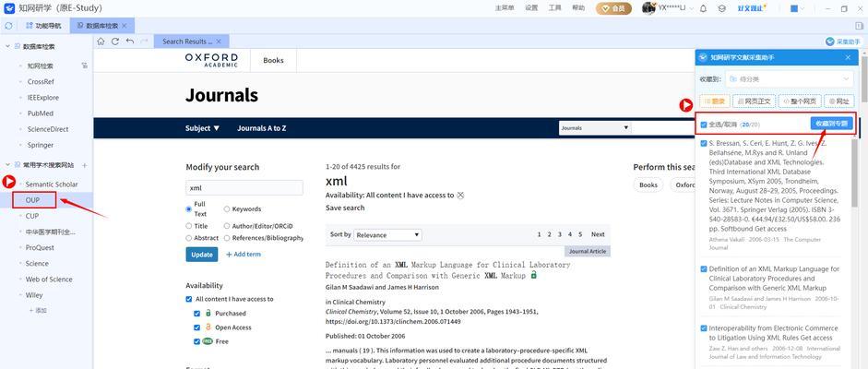Image resolution: width=868 pixels, height=369 pixels.
Task: Click the icon beside 知网检索 in sidebar
Action: pos(85,65)
